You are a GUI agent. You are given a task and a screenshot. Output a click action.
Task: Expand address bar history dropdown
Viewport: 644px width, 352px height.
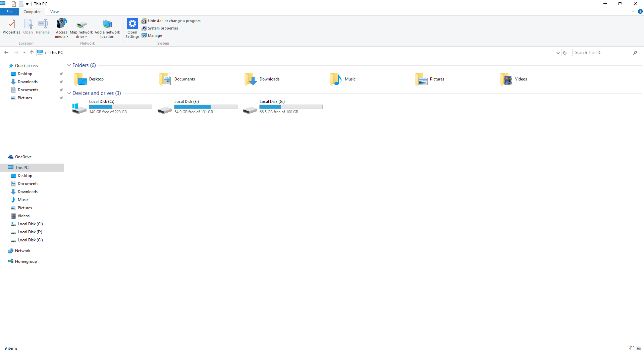(x=558, y=53)
